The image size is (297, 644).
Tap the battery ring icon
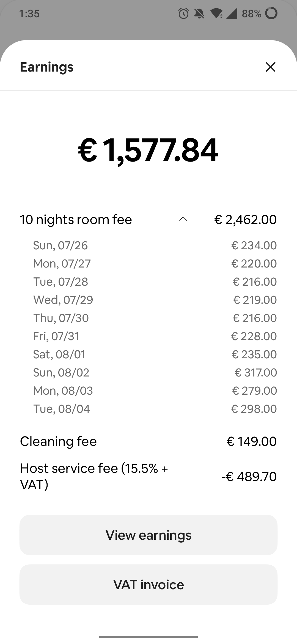click(271, 13)
